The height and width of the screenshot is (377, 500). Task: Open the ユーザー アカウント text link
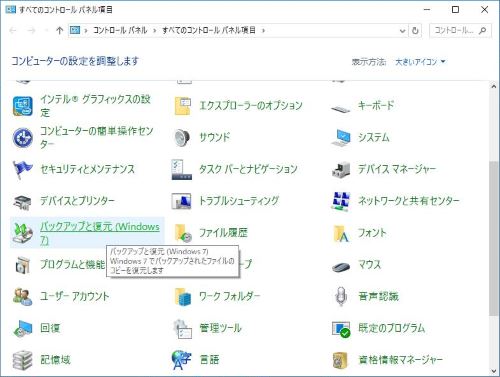point(75,296)
